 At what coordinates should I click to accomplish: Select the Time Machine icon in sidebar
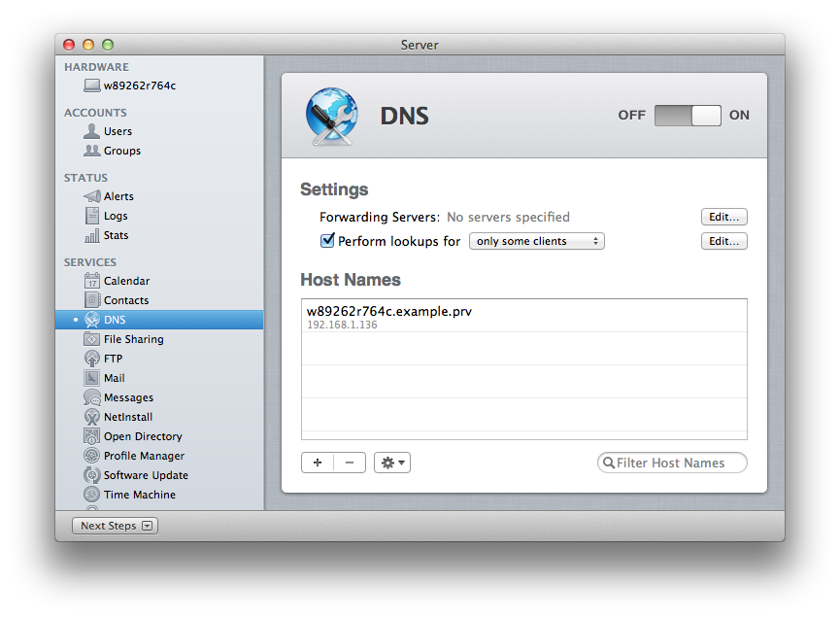pyautogui.click(x=92, y=495)
